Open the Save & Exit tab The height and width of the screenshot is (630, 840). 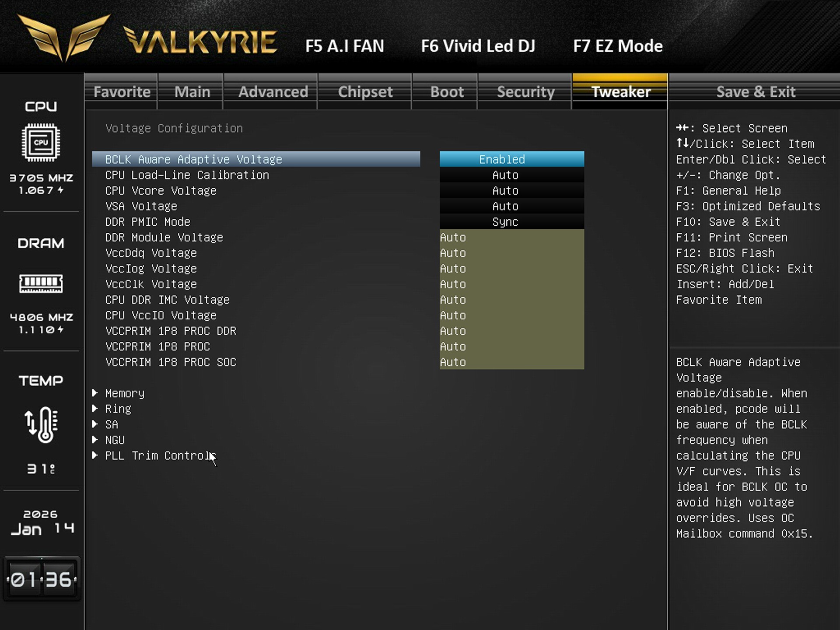[x=755, y=92]
